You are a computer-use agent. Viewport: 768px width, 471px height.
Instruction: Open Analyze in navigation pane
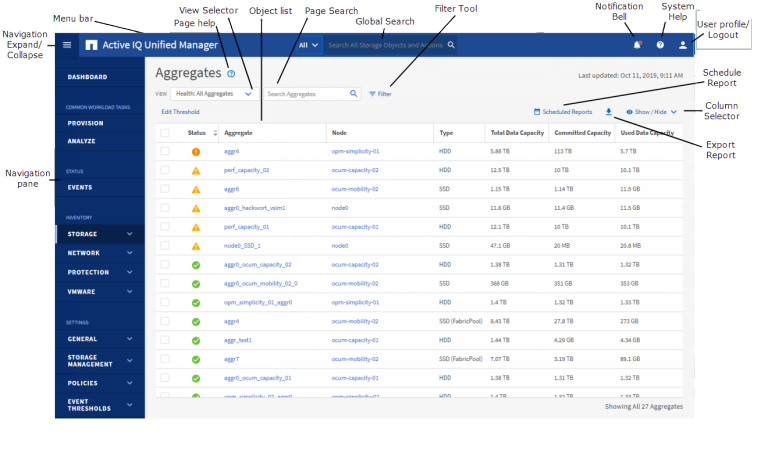pyautogui.click(x=81, y=141)
